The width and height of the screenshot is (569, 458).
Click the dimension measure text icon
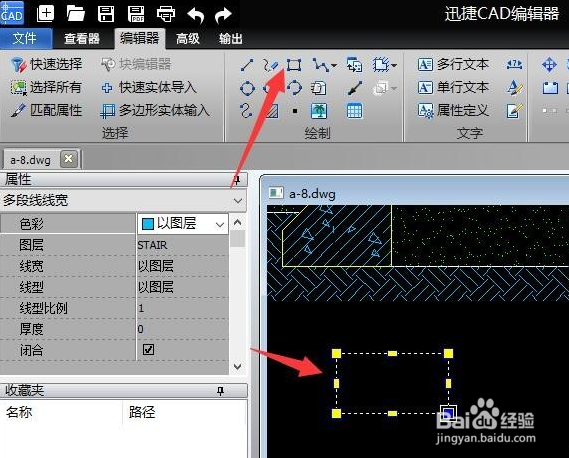pyautogui.click(x=514, y=65)
